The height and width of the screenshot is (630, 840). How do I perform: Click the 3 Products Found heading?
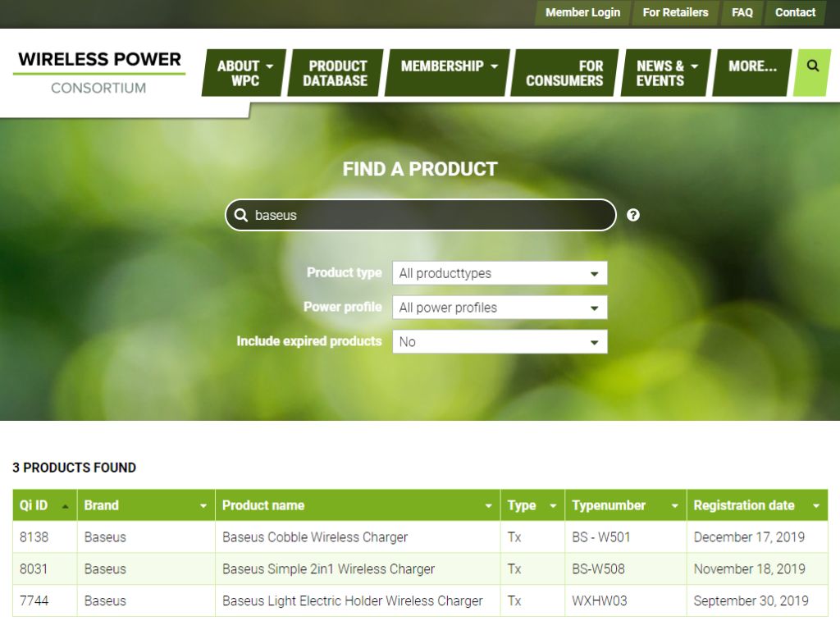[75, 468]
